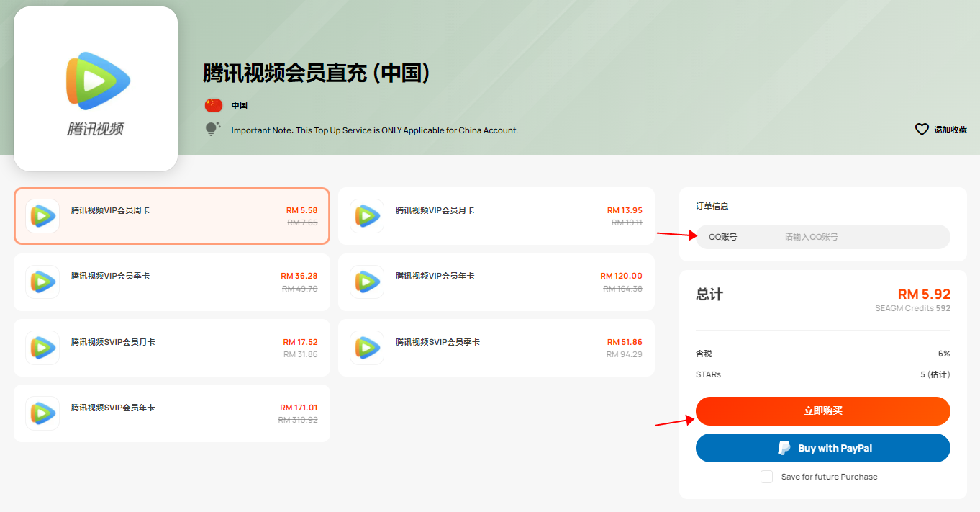Choose the 腾讯视频VIP会员年卡 label
The height and width of the screenshot is (512, 980).
[435, 276]
